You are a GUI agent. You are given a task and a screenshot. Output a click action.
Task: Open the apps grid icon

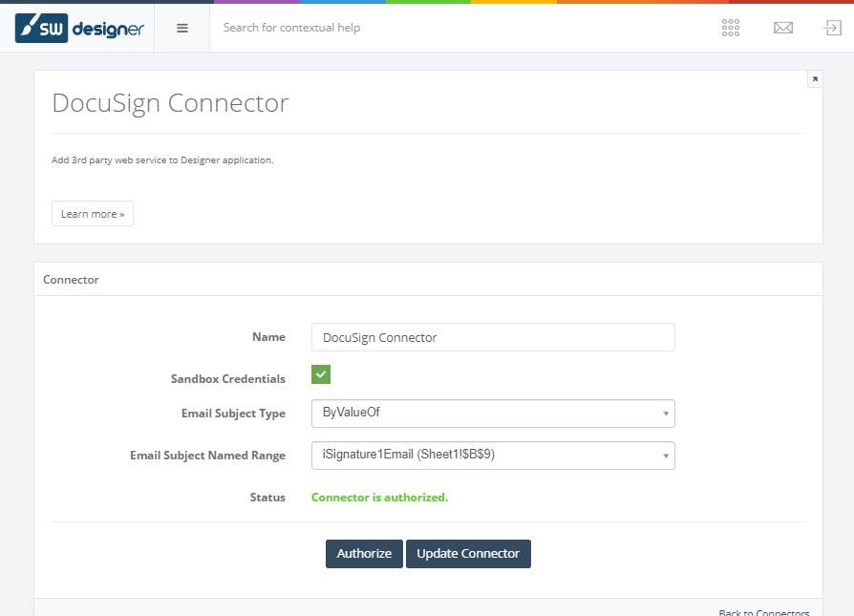731,28
